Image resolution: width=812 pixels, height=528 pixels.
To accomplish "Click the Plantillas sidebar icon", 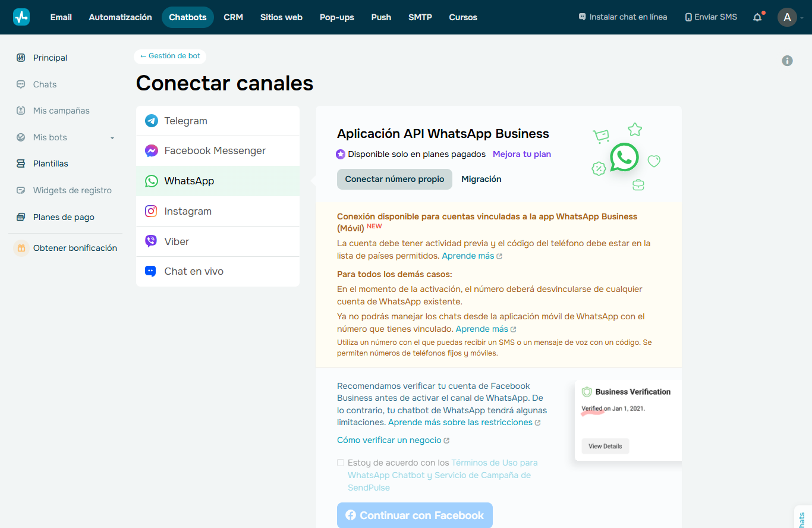I will [21, 164].
